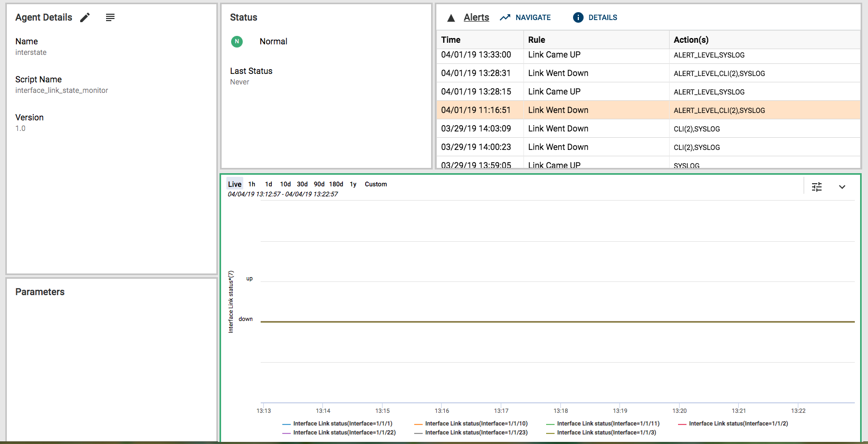The image size is (868, 444).
Task: Select the 30d time range
Action: tap(302, 184)
